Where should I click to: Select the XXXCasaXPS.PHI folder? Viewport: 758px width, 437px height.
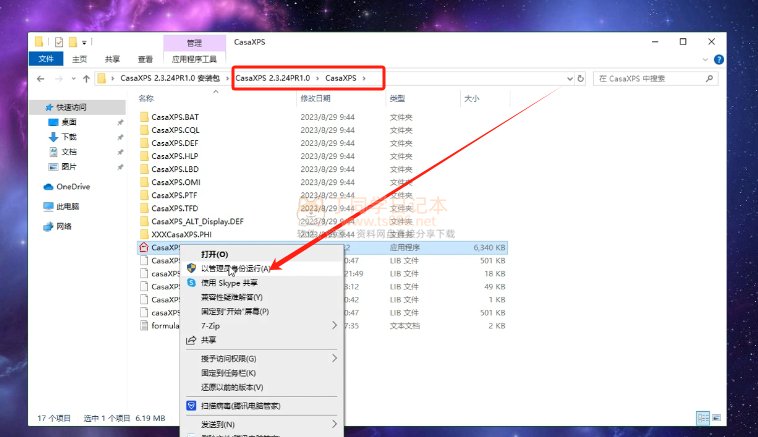pyautogui.click(x=181, y=234)
